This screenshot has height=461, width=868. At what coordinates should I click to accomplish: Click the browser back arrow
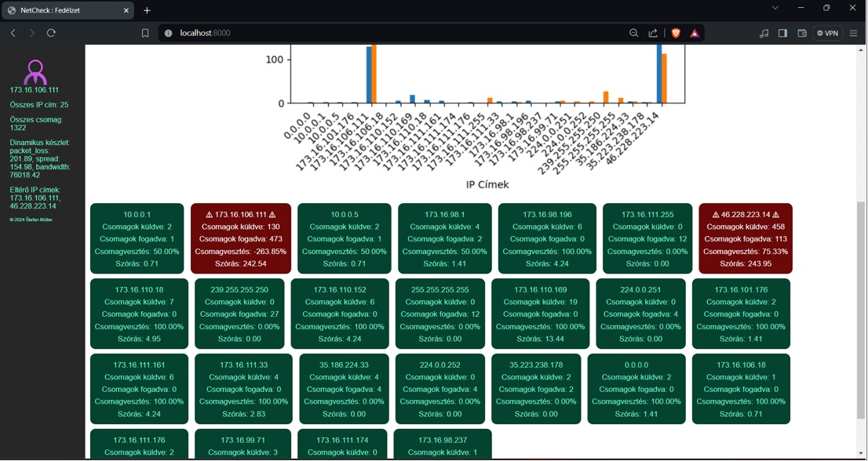(13, 33)
